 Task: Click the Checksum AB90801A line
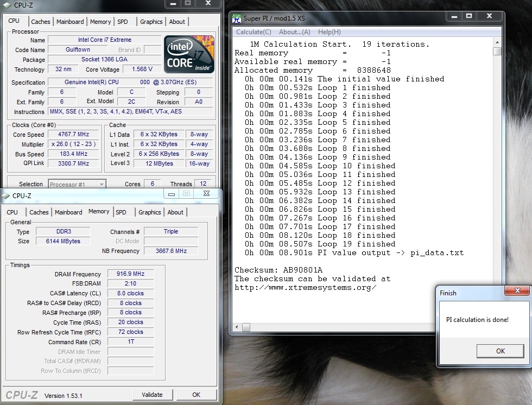coord(278,270)
